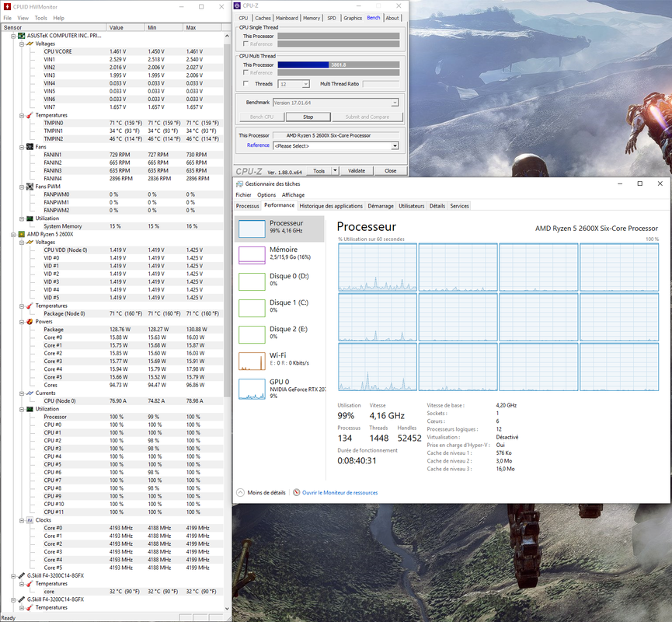The height and width of the screenshot is (622, 672).
Task: Click the thermometer icon beside TMPIN Temperatures
Action: point(30,115)
